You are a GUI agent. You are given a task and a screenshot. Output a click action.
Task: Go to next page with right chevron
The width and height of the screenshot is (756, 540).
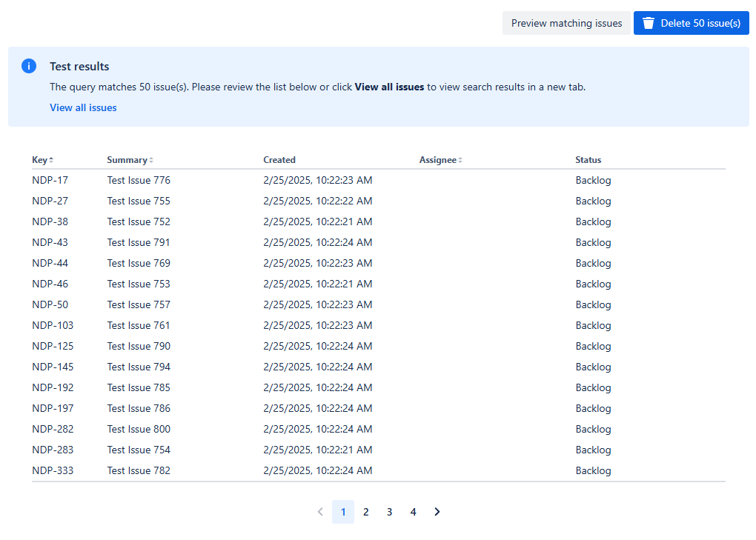[x=437, y=512]
